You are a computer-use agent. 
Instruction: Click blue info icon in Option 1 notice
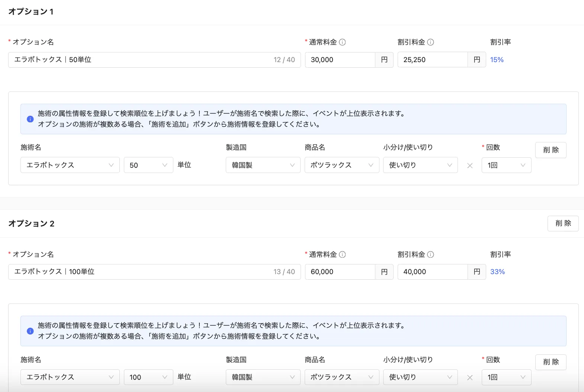(x=30, y=119)
